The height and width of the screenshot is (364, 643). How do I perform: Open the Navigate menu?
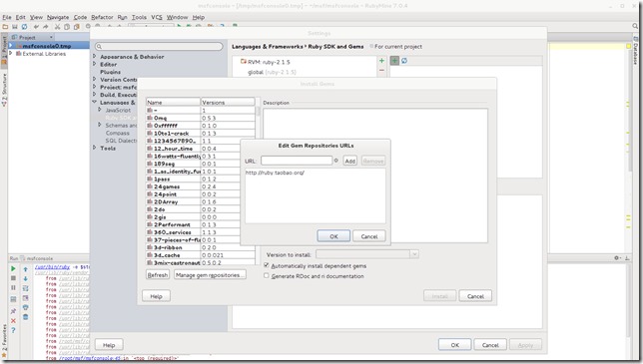pos(58,17)
